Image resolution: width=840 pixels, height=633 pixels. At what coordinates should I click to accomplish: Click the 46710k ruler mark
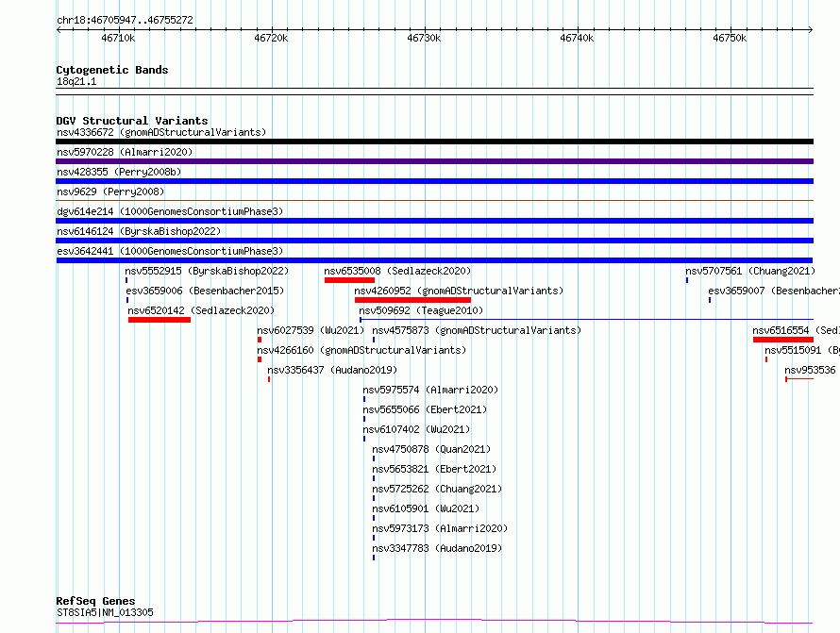pyautogui.click(x=118, y=38)
